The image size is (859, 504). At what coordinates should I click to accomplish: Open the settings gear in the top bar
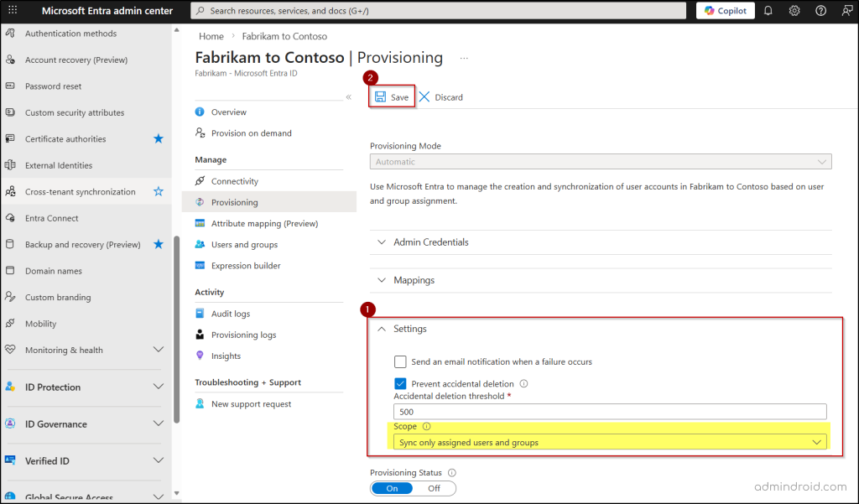(x=794, y=10)
